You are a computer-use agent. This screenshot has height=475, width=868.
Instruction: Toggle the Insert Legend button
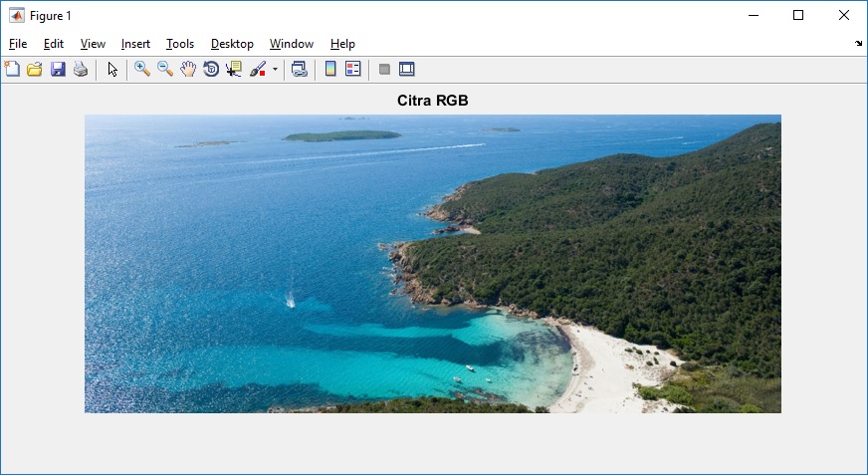click(x=353, y=69)
